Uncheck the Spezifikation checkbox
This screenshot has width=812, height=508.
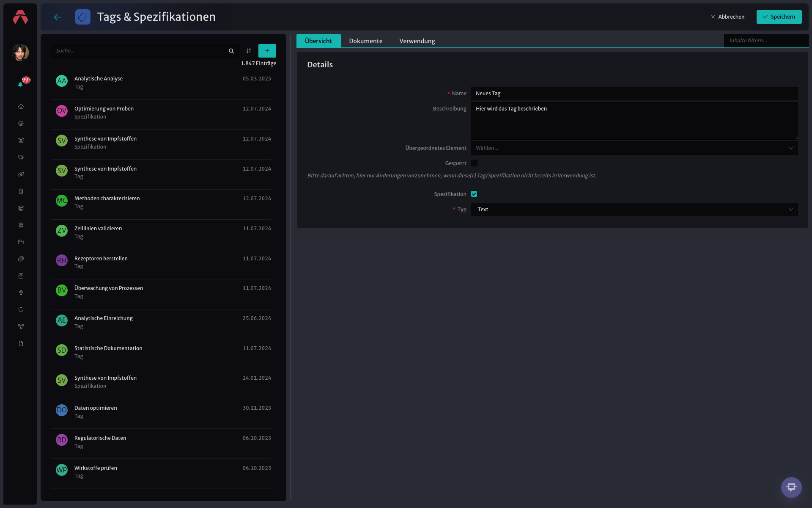[x=474, y=194]
